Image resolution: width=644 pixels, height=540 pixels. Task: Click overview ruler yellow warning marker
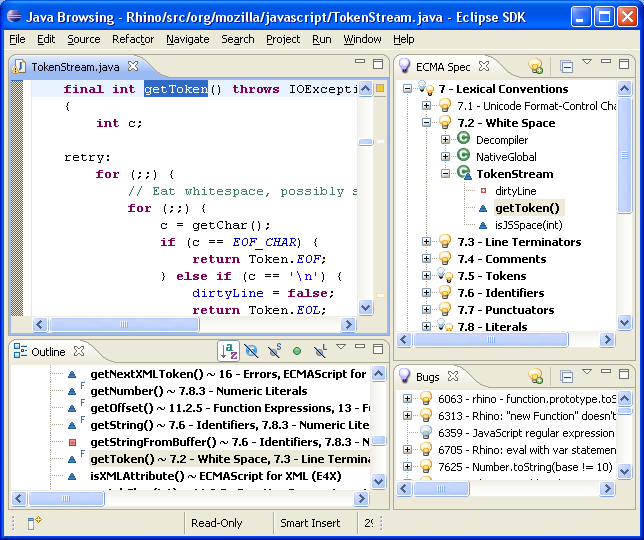coord(380,88)
